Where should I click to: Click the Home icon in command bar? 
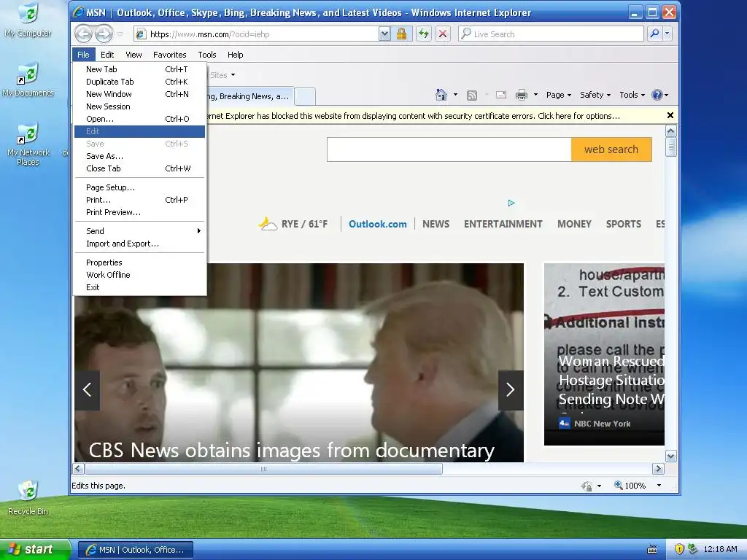pos(441,95)
